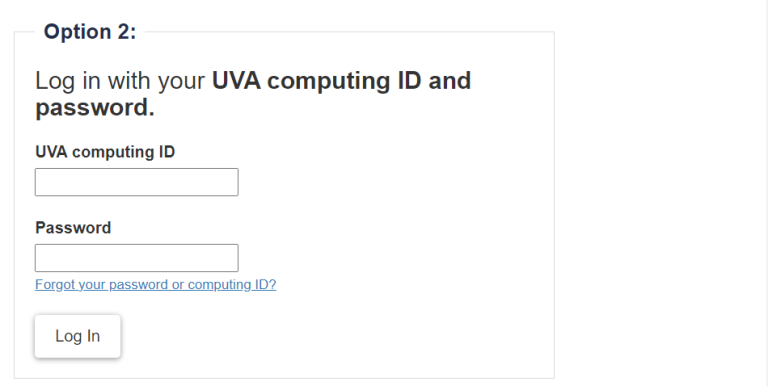Activate the empty box under UVA computing ID

coord(137,182)
